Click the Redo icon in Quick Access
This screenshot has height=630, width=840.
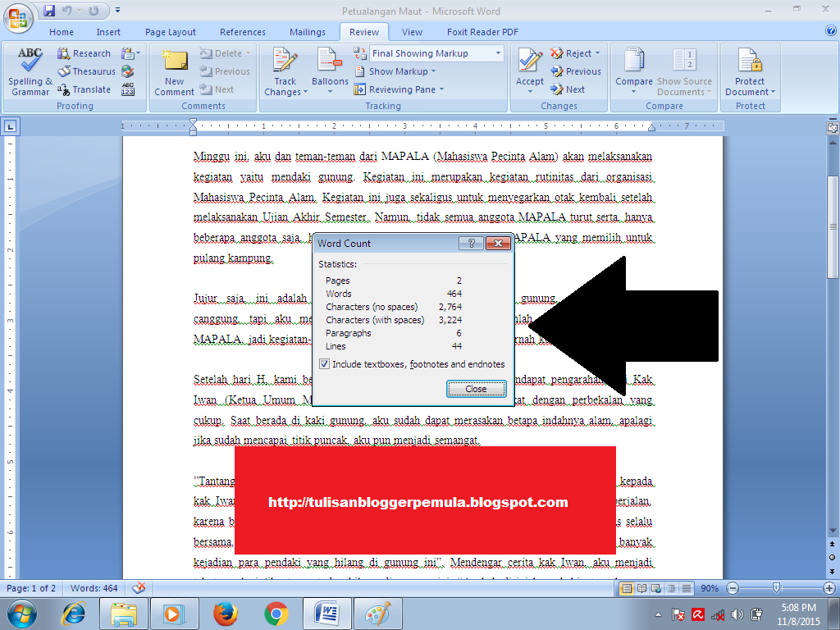94,10
